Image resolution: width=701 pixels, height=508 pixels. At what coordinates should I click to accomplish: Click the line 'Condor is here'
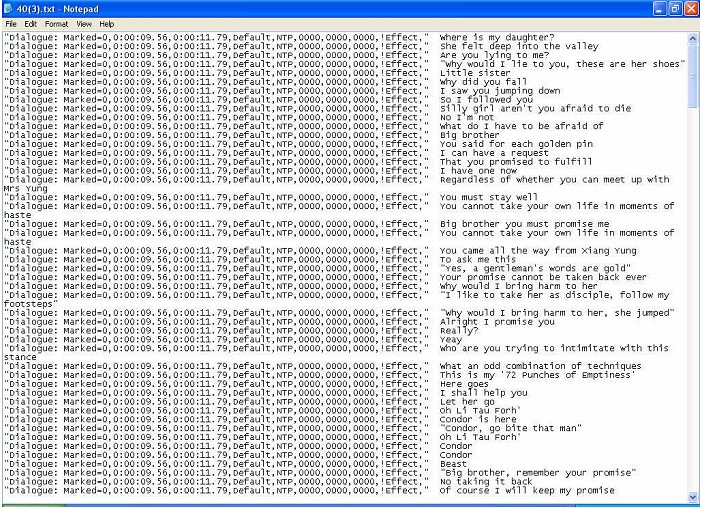(x=478, y=419)
